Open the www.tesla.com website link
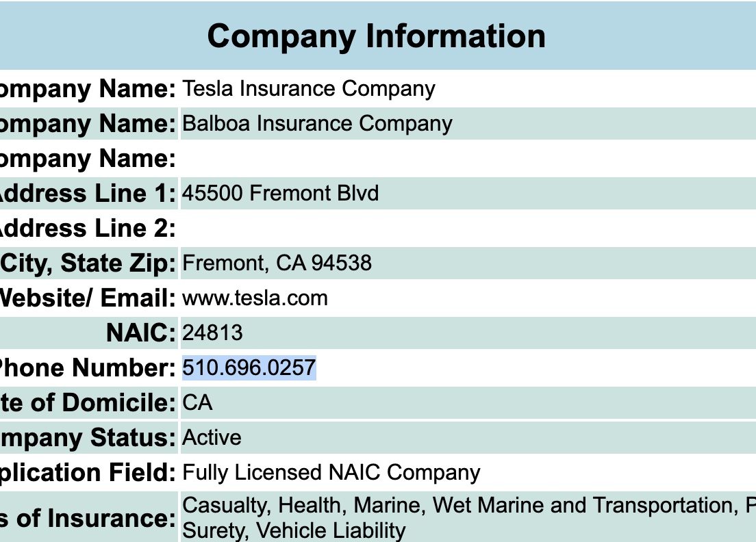This screenshot has height=542, width=756. coord(255,298)
